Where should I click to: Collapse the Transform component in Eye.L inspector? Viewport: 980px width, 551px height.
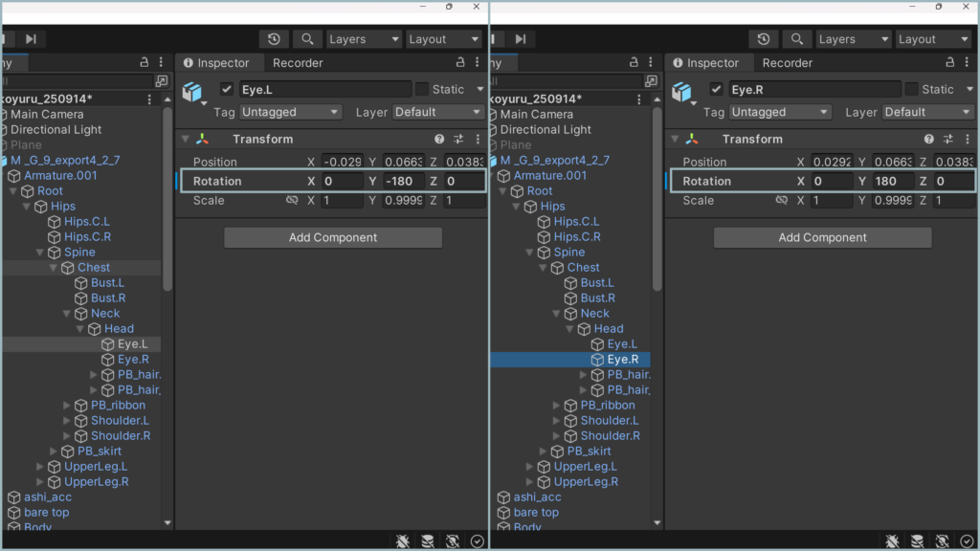[187, 140]
